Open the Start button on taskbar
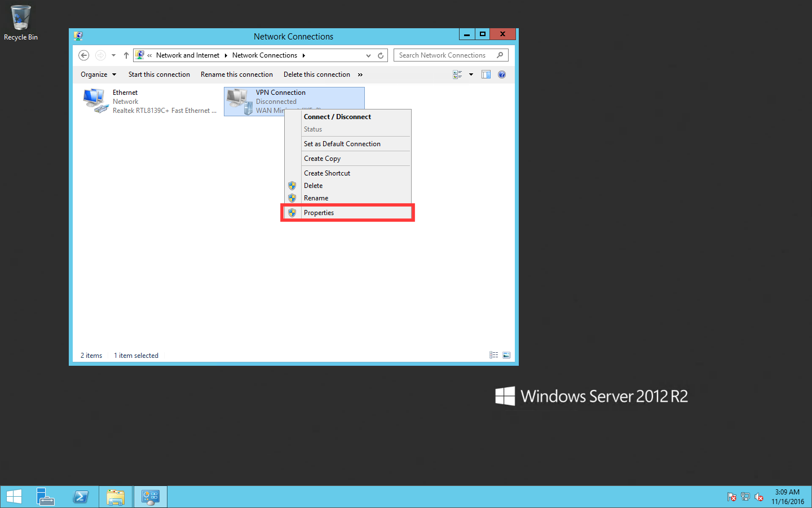 point(14,497)
